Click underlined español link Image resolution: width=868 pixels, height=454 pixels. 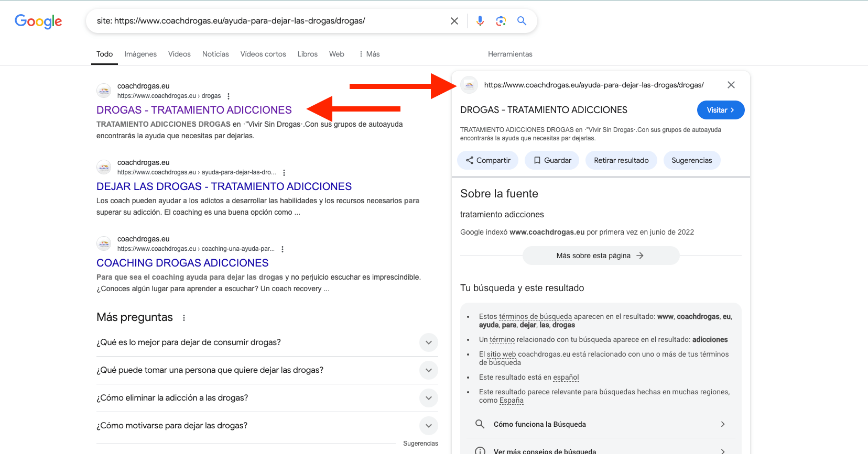pos(566,377)
